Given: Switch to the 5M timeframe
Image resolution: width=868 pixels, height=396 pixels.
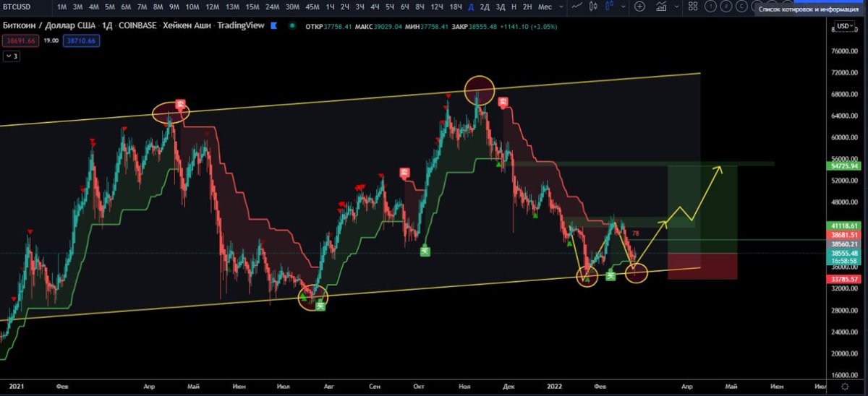Looking at the screenshot, I should point(110,7).
